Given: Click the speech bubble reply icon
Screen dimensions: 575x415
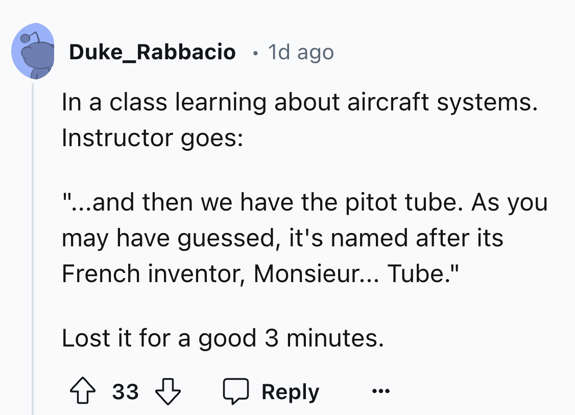Looking at the screenshot, I should click(236, 391).
